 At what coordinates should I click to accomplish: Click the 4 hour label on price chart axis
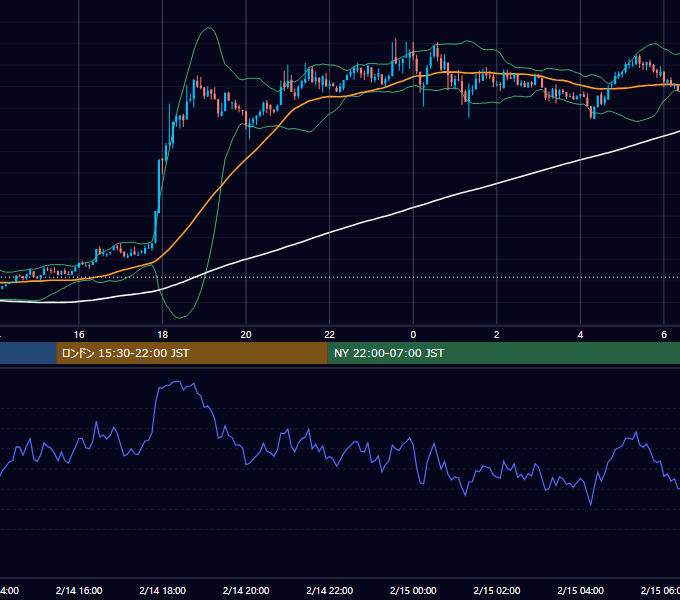click(x=580, y=335)
